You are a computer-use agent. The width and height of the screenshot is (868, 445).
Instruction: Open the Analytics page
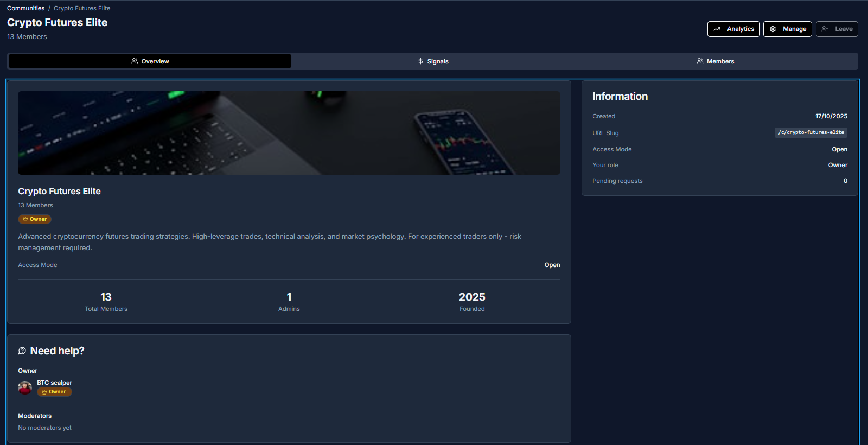pyautogui.click(x=733, y=29)
